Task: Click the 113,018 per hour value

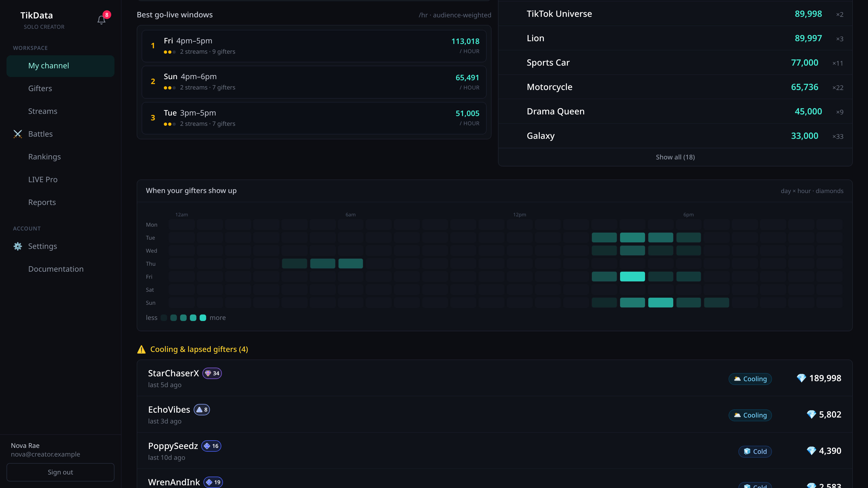Action: (465, 41)
